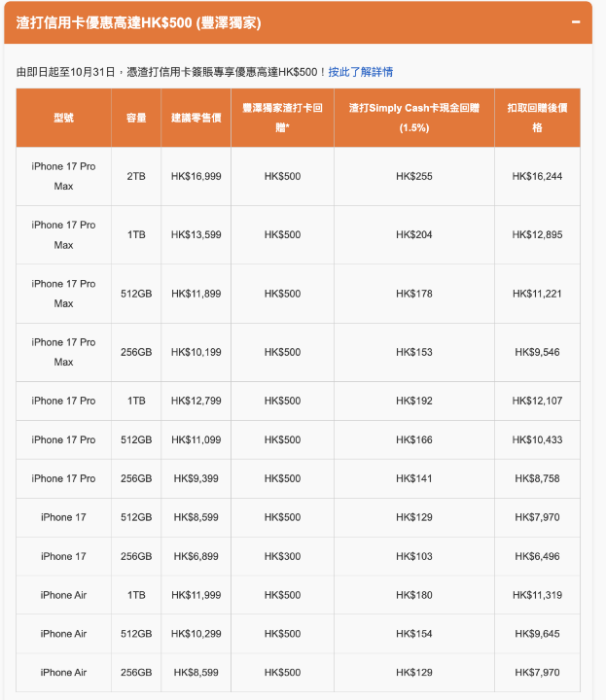Click iPhone Air in the 1TB row
606x700 pixels.
click(63, 595)
